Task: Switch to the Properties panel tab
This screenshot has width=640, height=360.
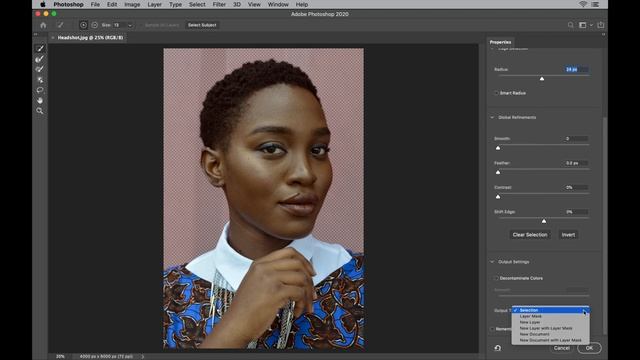Action: pyautogui.click(x=500, y=42)
